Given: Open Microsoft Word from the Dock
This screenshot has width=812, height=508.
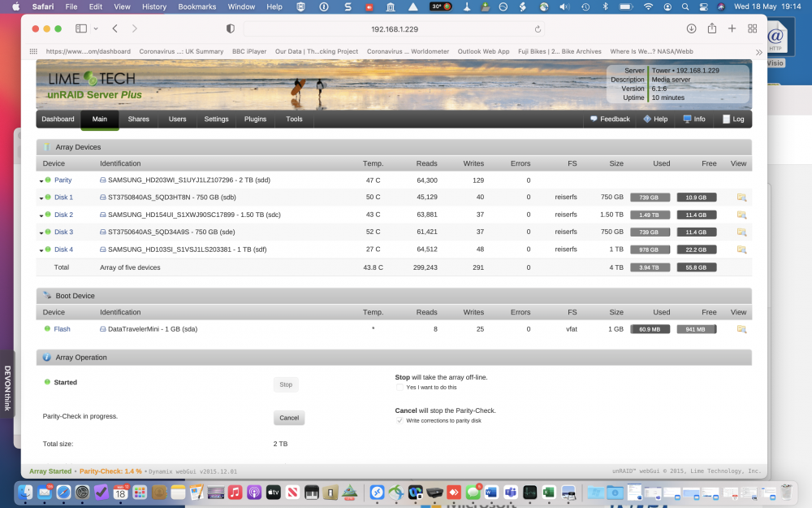Looking at the screenshot, I should (491, 492).
